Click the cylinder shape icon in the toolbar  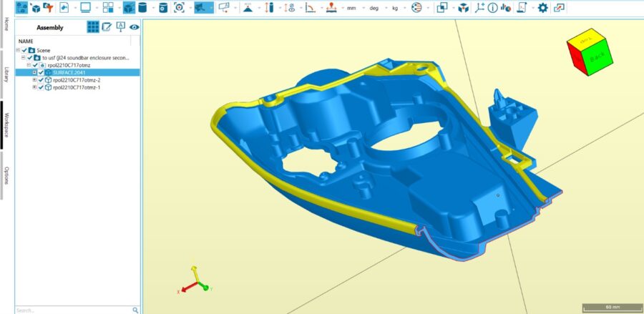(142, 8)
